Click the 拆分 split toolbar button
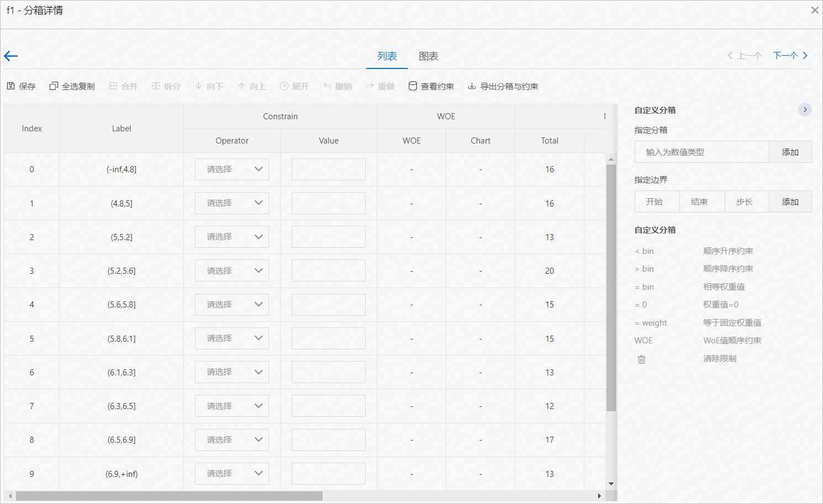Viewport: 823px width, 504px height. [166, 86]
